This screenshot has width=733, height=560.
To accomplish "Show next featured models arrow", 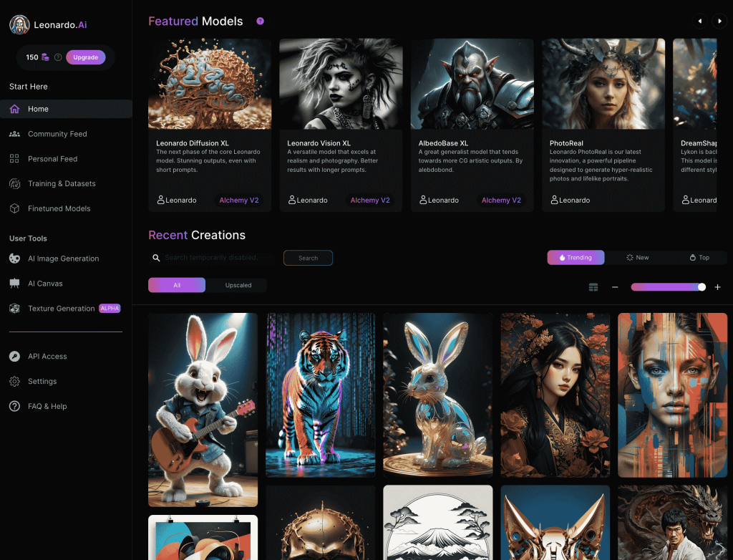I will click(719, 21).
